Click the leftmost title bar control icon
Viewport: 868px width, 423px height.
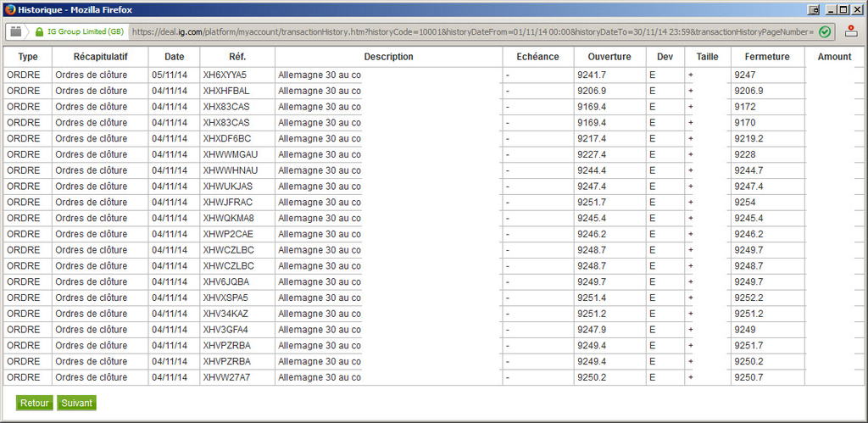click(x=814, y=9)
